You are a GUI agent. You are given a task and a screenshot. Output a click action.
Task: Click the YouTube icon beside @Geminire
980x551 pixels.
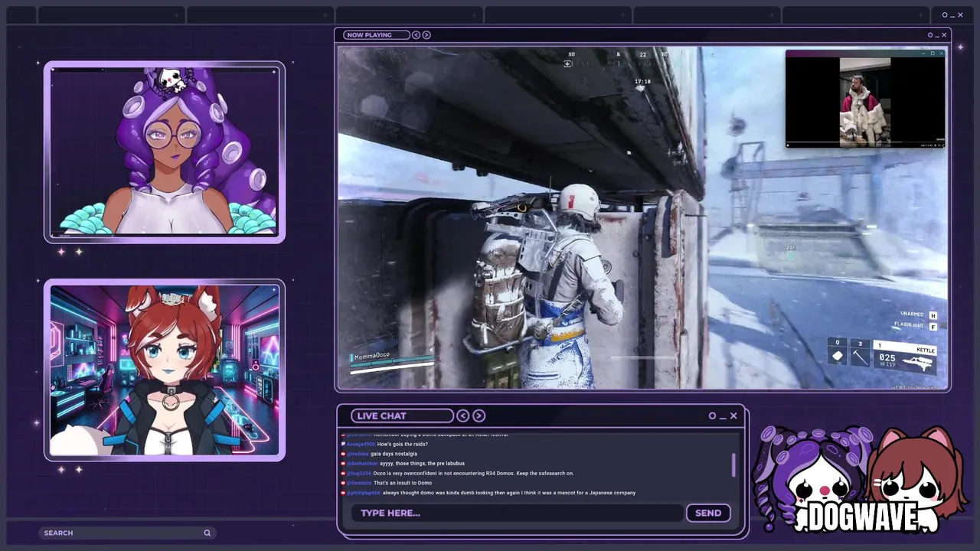tap(343, 483)
